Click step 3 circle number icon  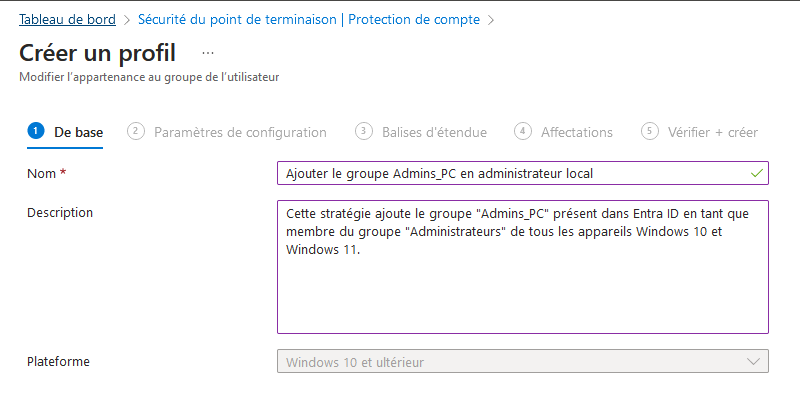point(364,131)
